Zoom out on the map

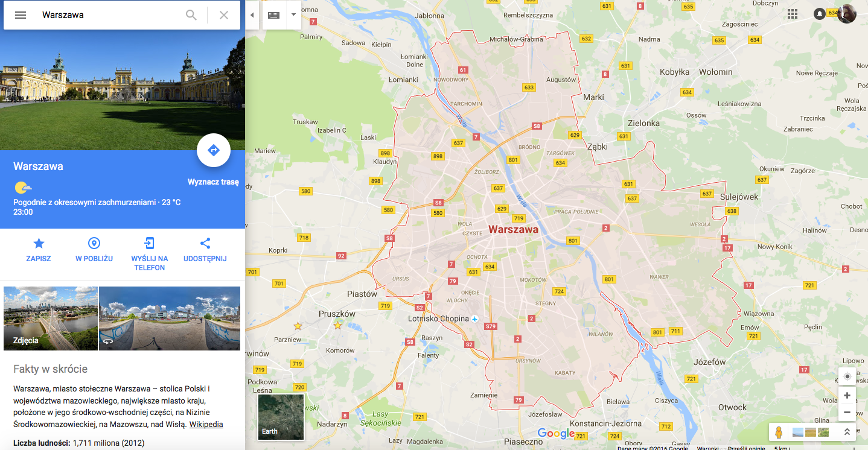tap(847, 413)
